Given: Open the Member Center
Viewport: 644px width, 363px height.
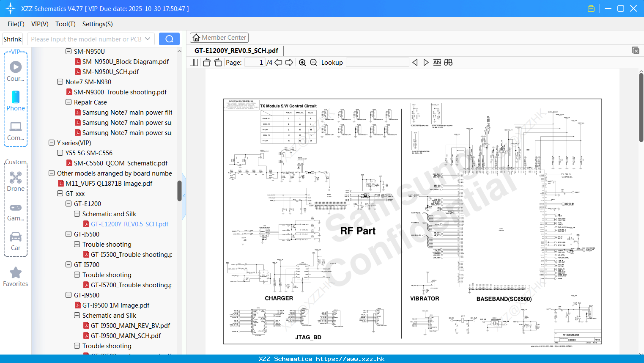Looking at the screenshot, I should tap(219, 38).
